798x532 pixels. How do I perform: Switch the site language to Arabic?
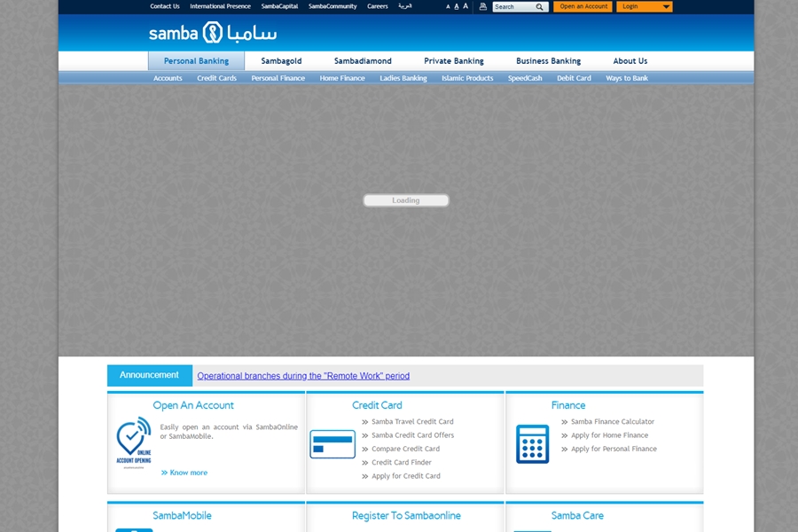click(405, 6)
